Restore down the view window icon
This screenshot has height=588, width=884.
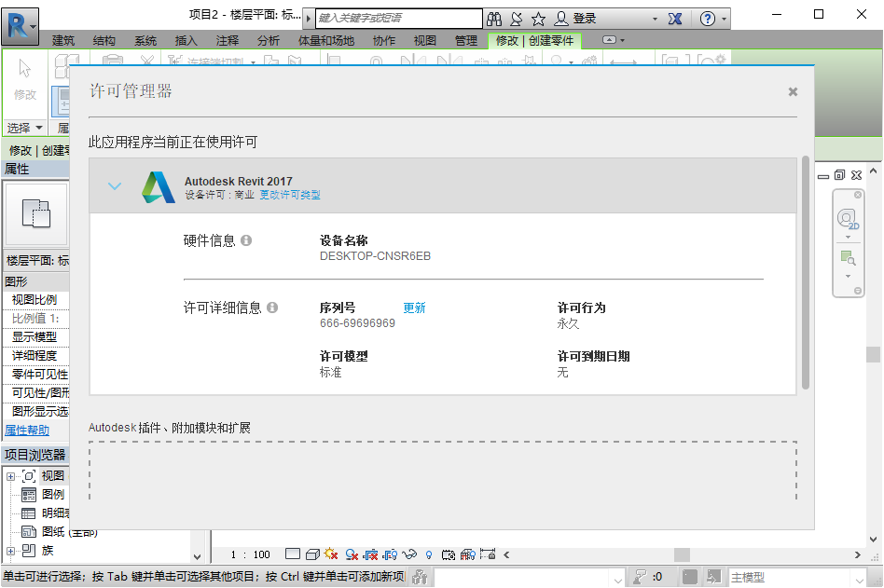839,175
